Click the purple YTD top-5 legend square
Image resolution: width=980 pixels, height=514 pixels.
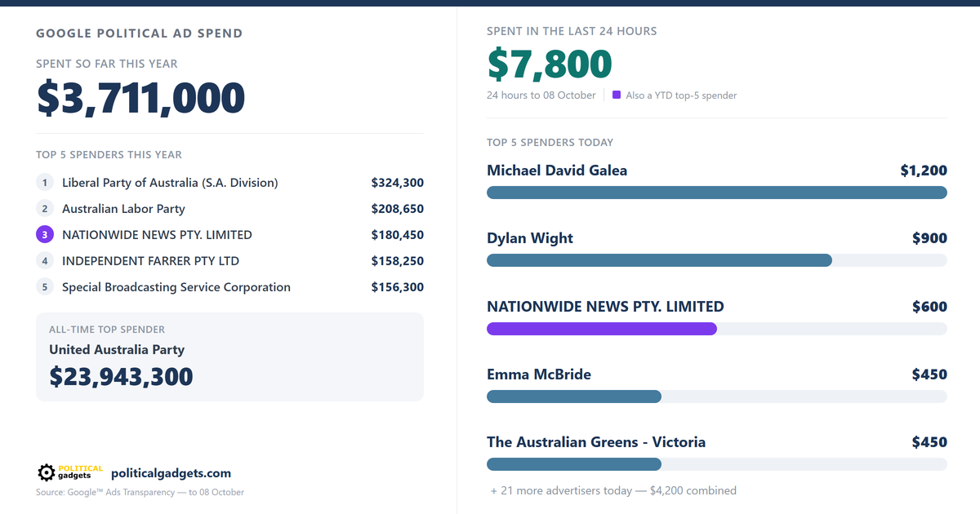coord(617,95)
